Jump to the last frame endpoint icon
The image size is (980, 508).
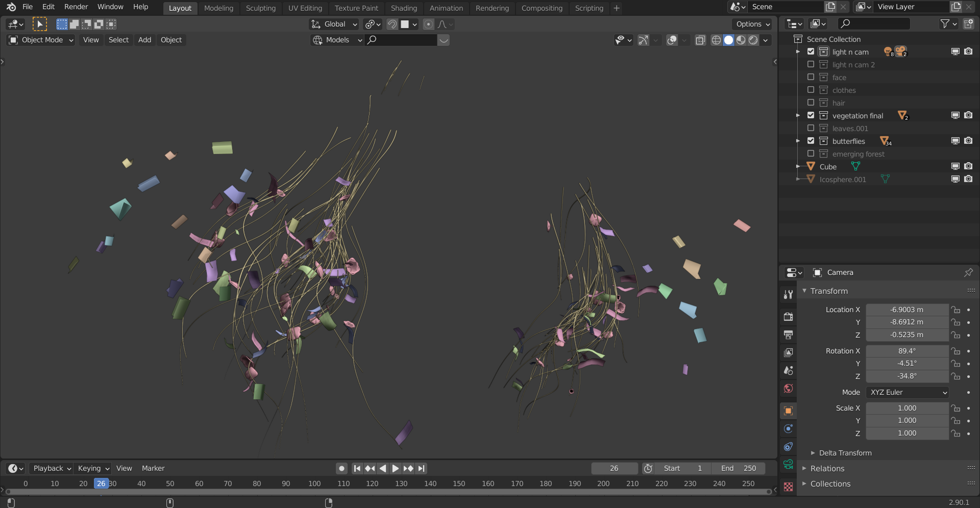[x=421, y=468]
